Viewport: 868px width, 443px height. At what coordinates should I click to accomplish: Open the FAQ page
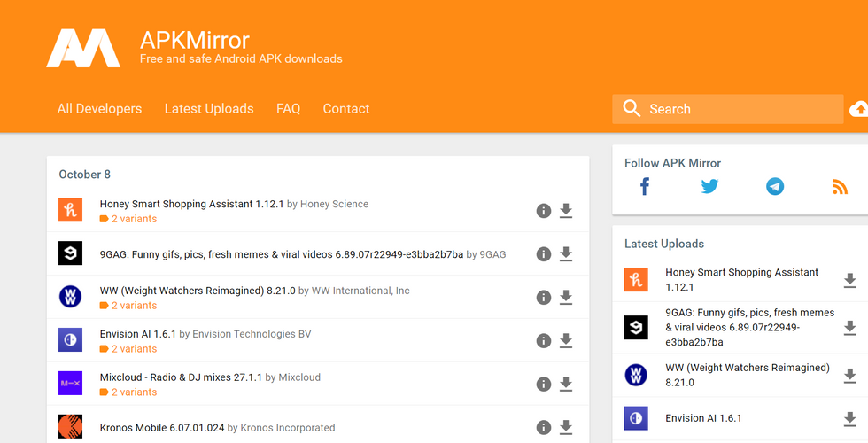pyautogui.click(x=289, y=108)
